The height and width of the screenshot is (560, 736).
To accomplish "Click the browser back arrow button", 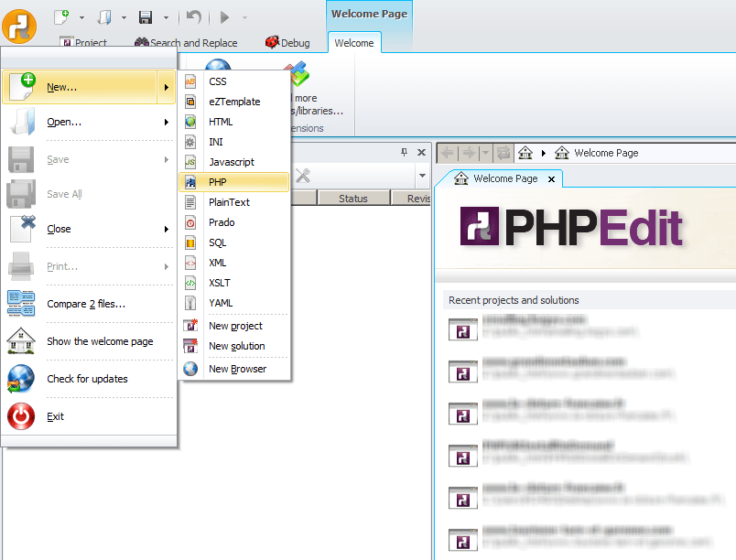I will pyautogui.click(x=448, y=153).
